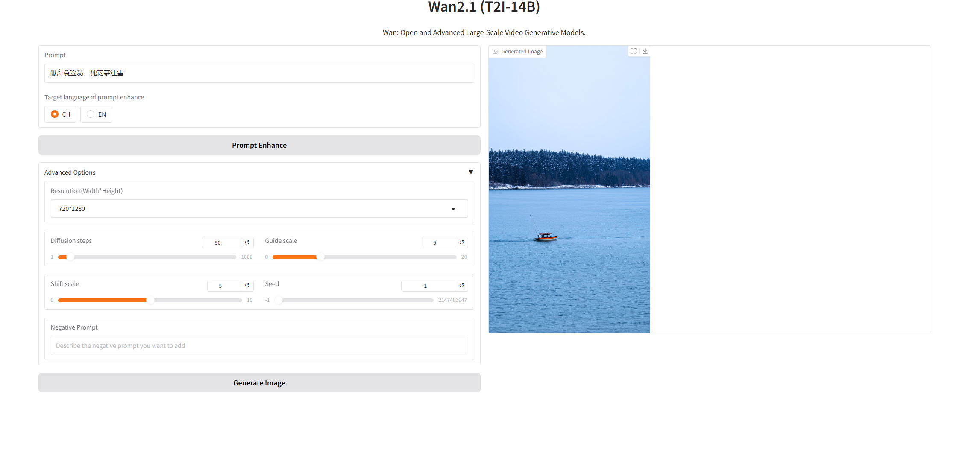Click the Guide scale slider track

pos(384,257)
